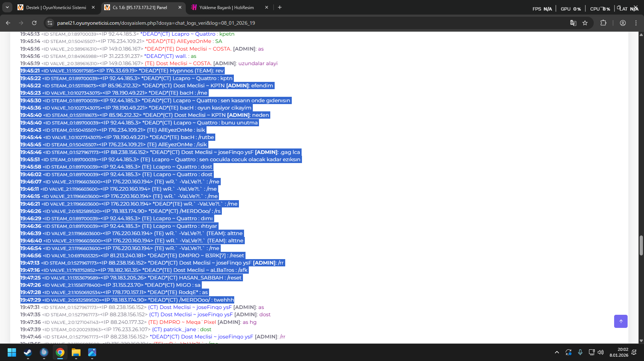Image resolution: width=644 pixels, height=361 pixels.
Task: Bookmark this page with star icon
Action: point(585,23)
